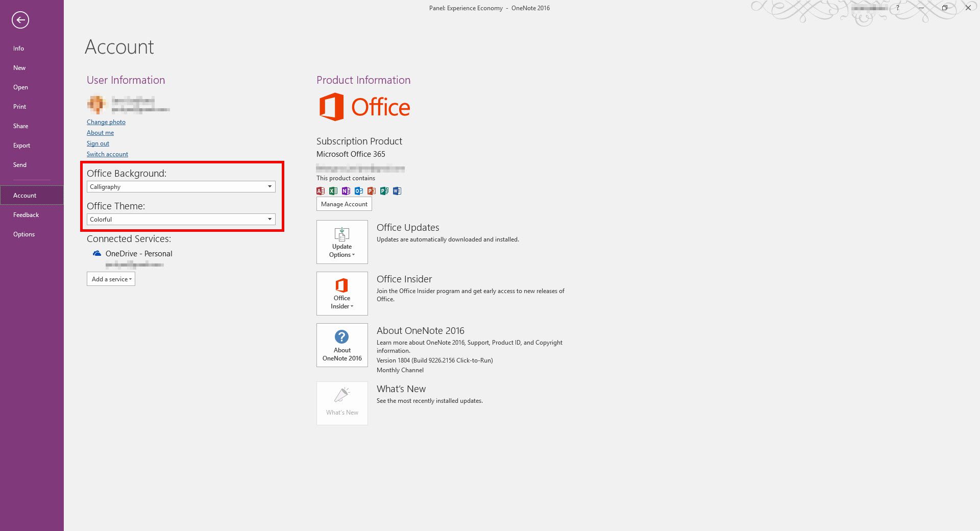This screenshot has height=531, width=980.
Task: Click the Version 1804 build text
Action: [x=435, y=360]
